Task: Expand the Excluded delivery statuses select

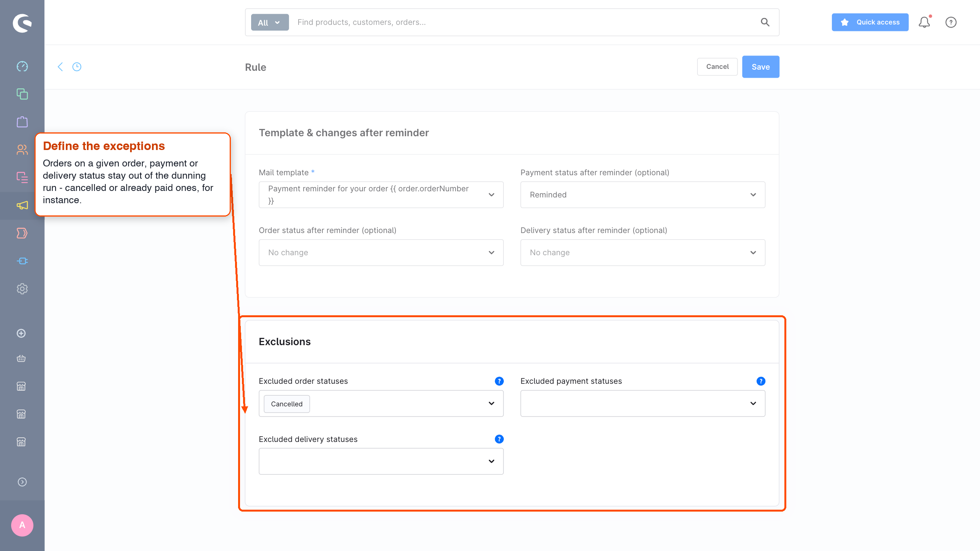Action: (381, 461)
